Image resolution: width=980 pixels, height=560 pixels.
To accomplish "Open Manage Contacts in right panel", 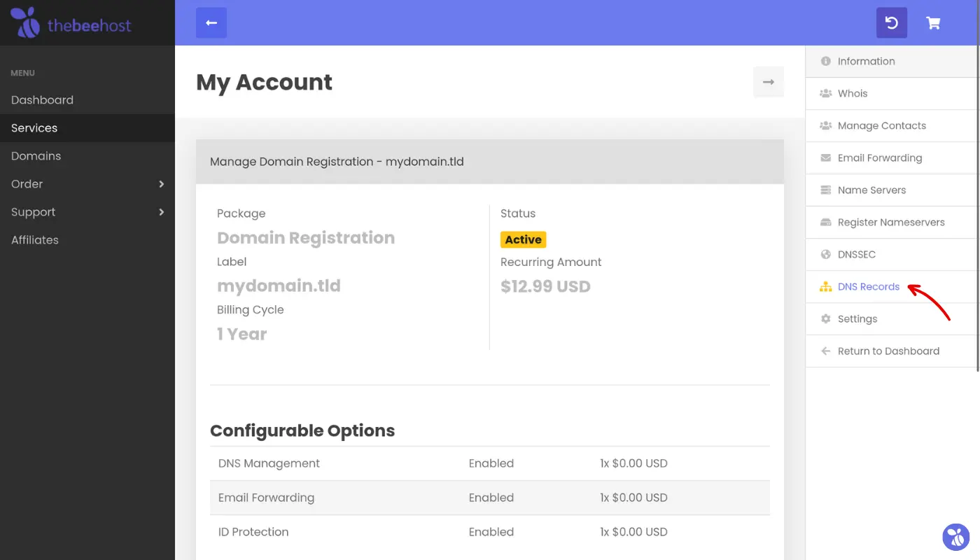I will pos(881,126).
